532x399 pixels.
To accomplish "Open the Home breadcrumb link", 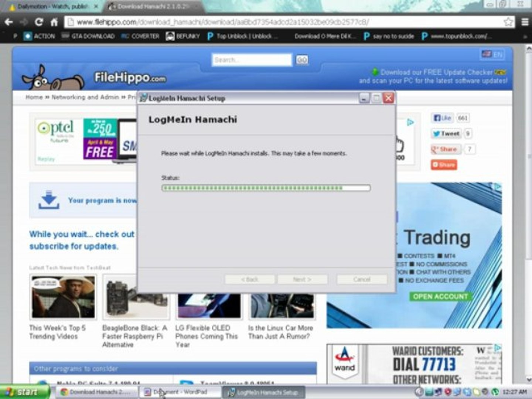I will pos(34,97).
